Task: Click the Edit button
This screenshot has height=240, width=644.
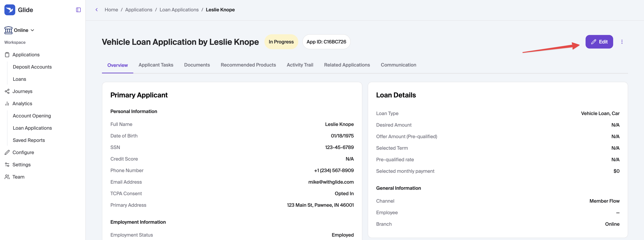Action: point(599,42)
